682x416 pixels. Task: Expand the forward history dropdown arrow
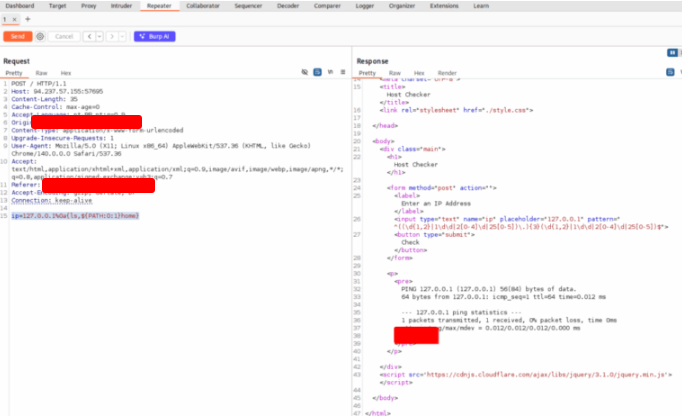[x=122, y=36]
